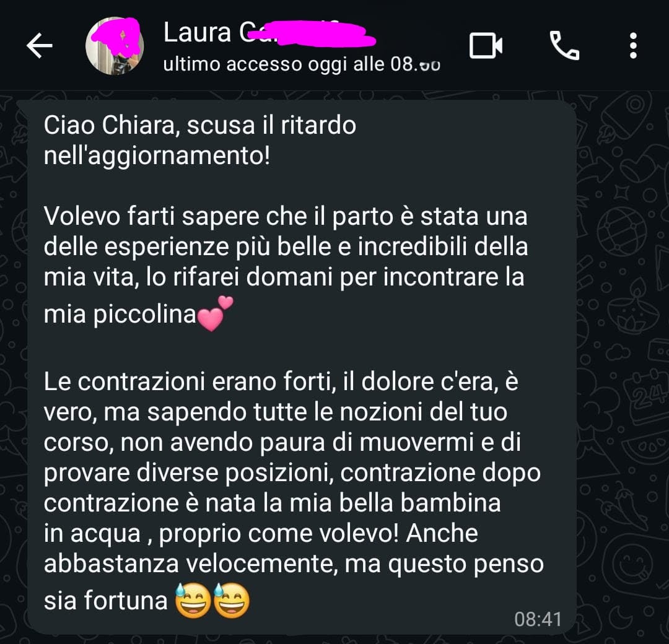Click the words "in acqua" in the message
Image resolution: width=669 pixels, height=644 pixels.
(92, 534)
